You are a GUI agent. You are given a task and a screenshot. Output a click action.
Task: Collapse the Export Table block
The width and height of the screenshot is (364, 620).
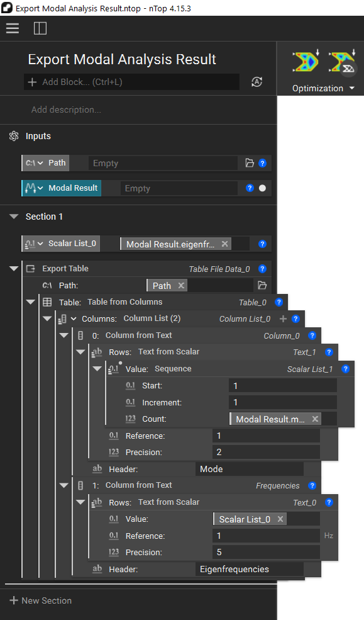coord(14,269)
